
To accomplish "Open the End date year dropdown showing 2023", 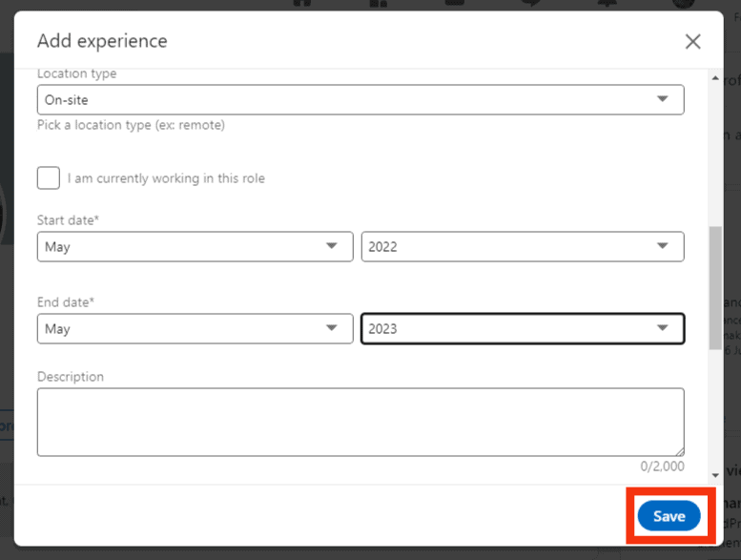I will [x=523, y=328].
